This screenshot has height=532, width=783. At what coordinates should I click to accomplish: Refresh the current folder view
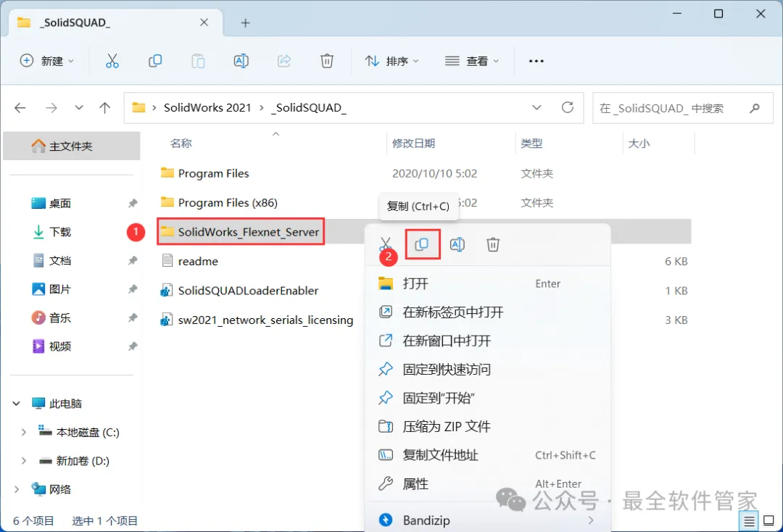[x=567, y=107]
